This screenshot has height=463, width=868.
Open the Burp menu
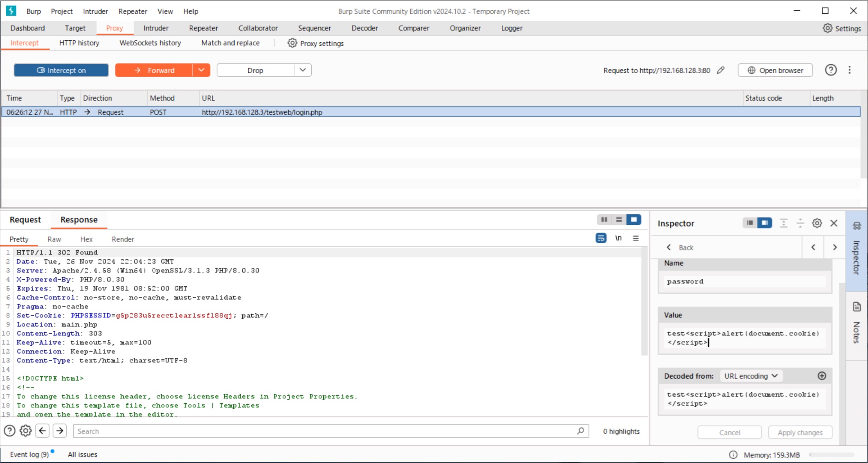coord(33,11)
